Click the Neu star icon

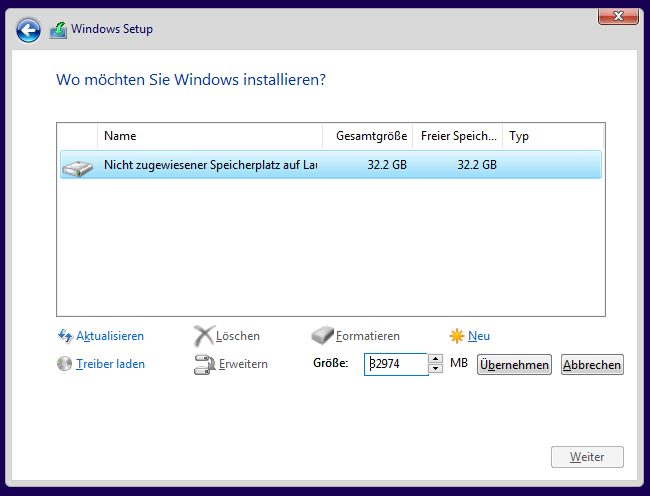coord(456,336)
